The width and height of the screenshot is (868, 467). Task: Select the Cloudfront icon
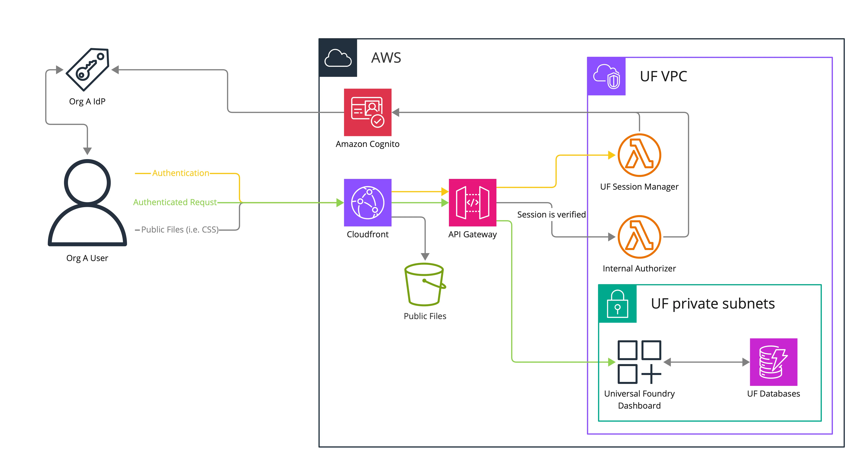tap(368, 202)
